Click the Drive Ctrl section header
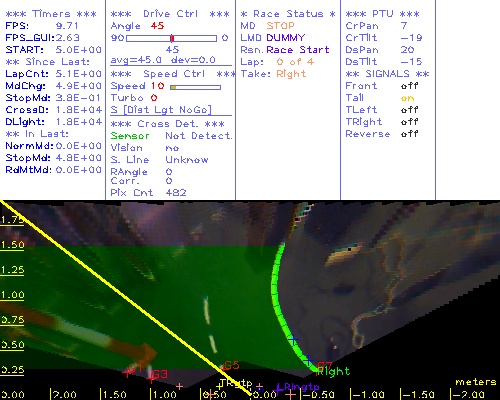 click(170, 14)
